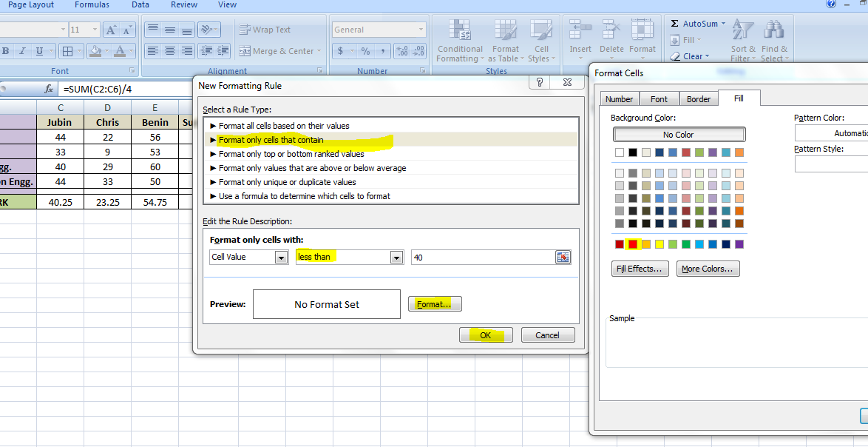The height and width of the screenshot is (447, 868).
Task: Click the Accounting Number Format dollar icon
Action: click(340, 51)
